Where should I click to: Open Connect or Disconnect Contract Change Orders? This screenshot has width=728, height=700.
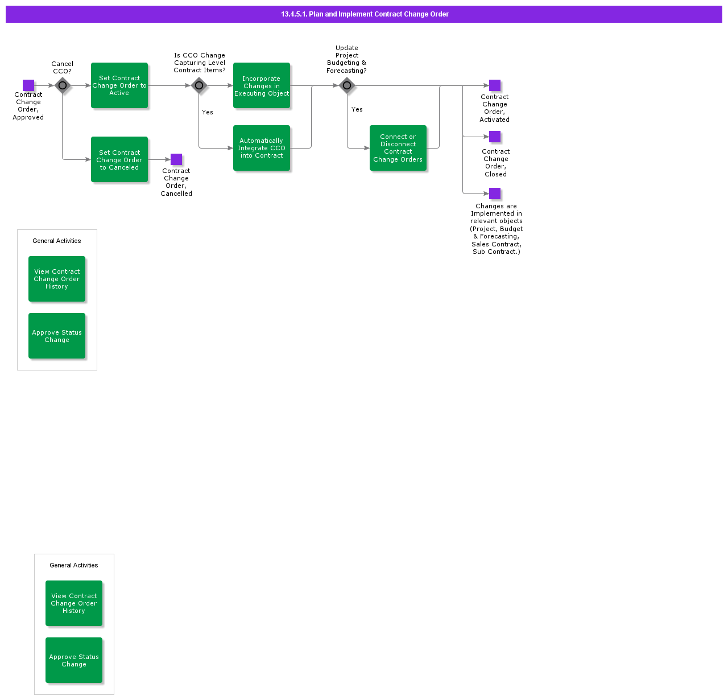pyautogui.click(x=398, y=148)
